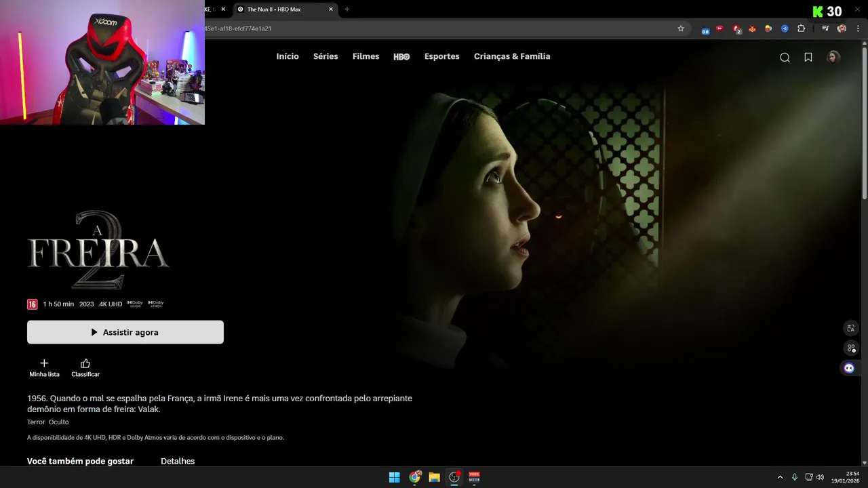Screen dimensions: 868x488
Task: Open the HBO Max profile avatar
Action: (833, 57)
